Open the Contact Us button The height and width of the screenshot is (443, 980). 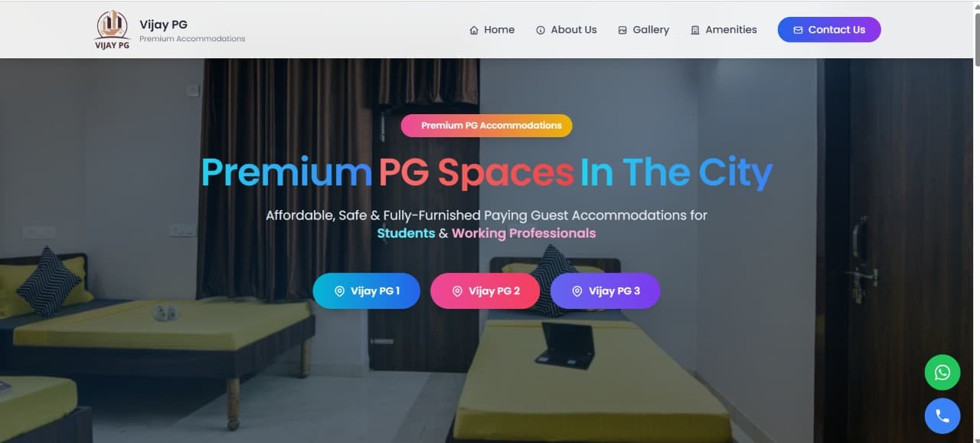829,30
